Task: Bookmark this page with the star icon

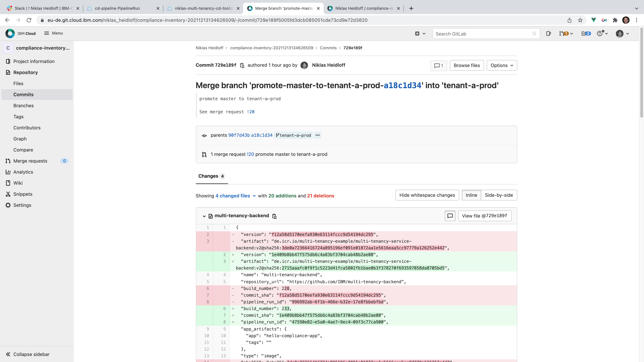Action: pos(580,20)
